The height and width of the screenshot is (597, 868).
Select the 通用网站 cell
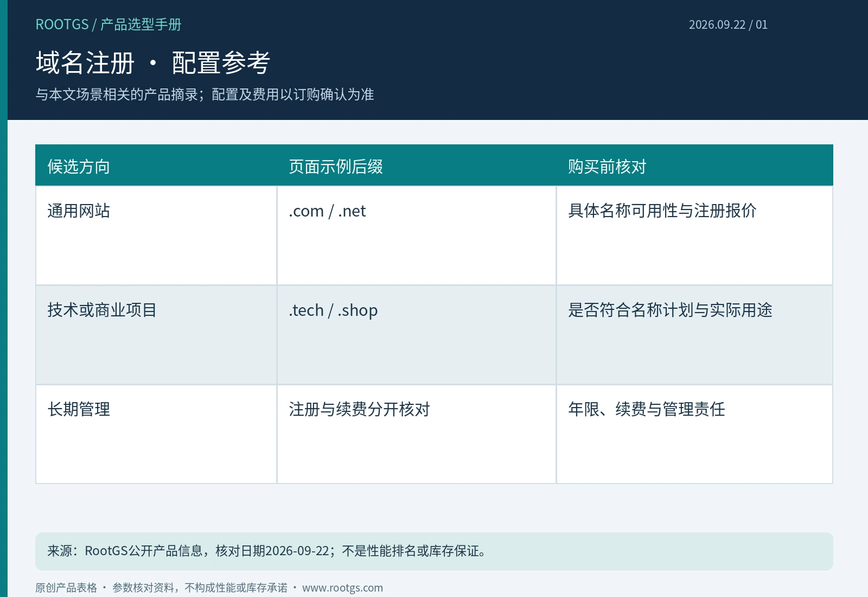point(156,236)
